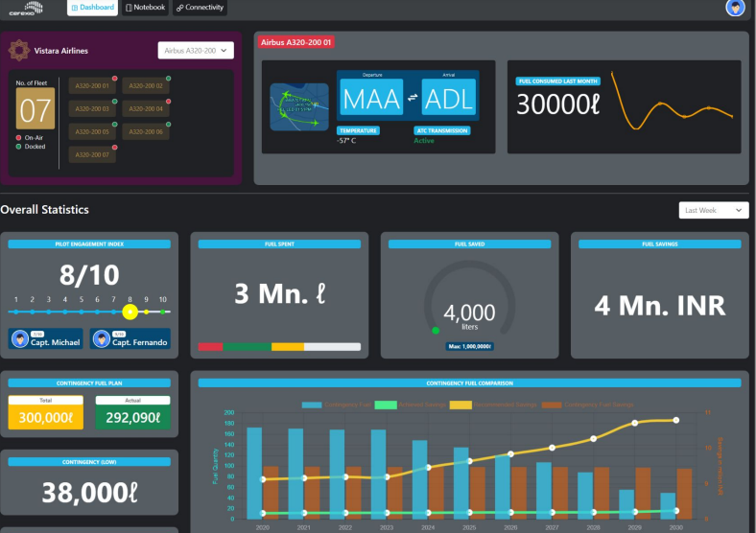Image resolution: width=756 pixels, height=533 pixels.
Task: Click the Total 300,000ℓ contingency tile
Action: (46, 412)
